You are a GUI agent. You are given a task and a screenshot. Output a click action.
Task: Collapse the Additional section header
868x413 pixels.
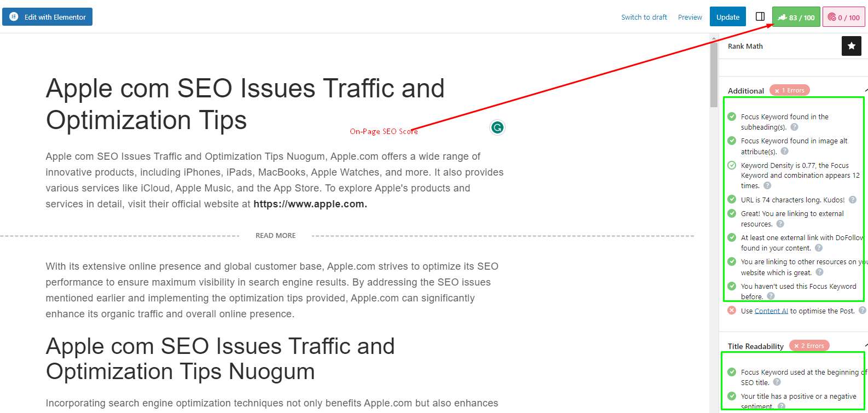tap(793, 90)
